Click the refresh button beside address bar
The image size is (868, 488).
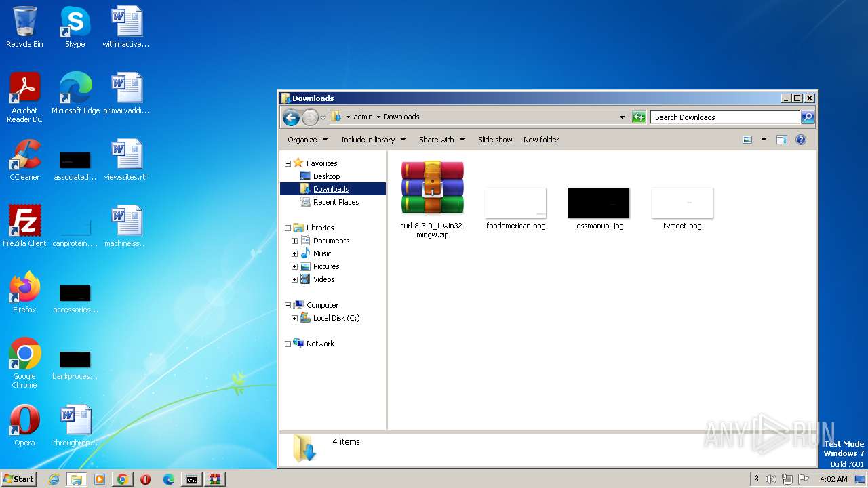[639, 117]
